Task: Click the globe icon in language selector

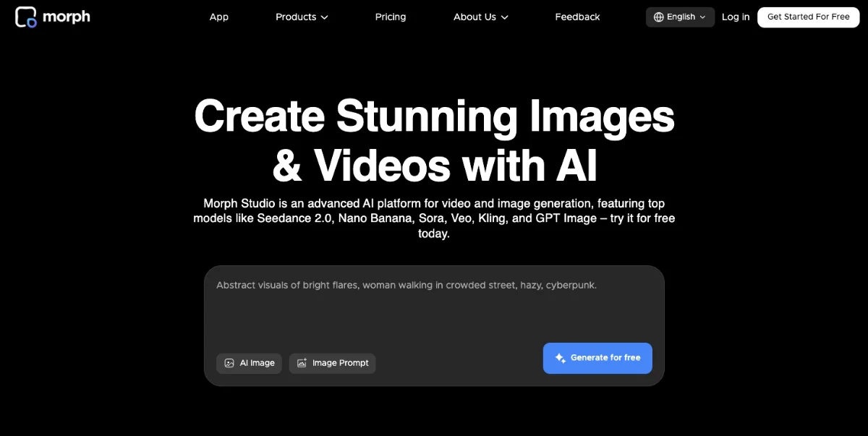Action: (x=658, y=17)
